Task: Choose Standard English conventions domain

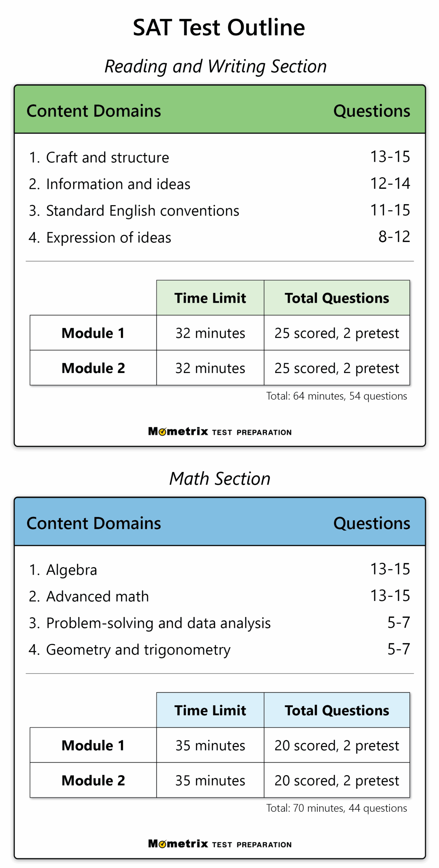Action: pos(142,211)
